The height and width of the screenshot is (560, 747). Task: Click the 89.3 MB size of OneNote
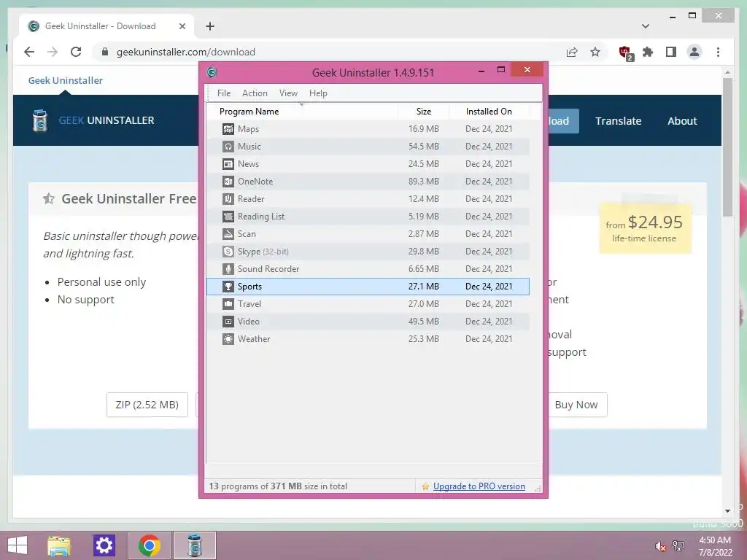tap(424, 182)
